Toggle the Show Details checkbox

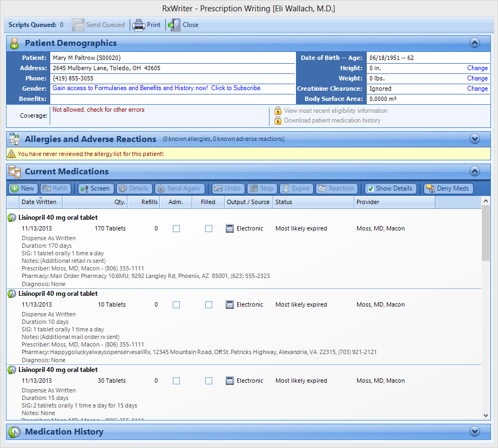pyautogui.click(x=371, y=189)
